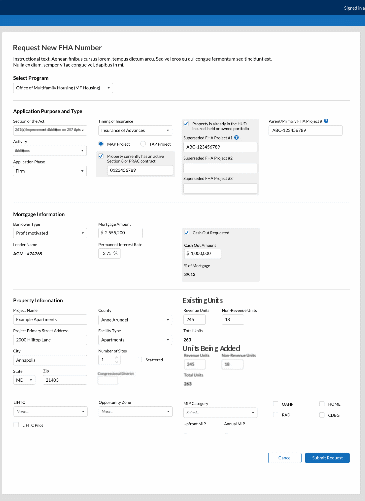Image resolution: width=365 pixels, height=501 pixels.
Task: Click the Cash Out Amount input field
Action: pyautogui.click(x=202, y=253)
